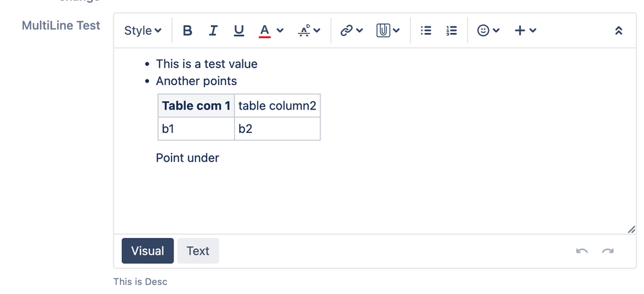Apply the red text color
Viewport: 644px width, 294px height.
pyautogui.click(x=264, y=30)
